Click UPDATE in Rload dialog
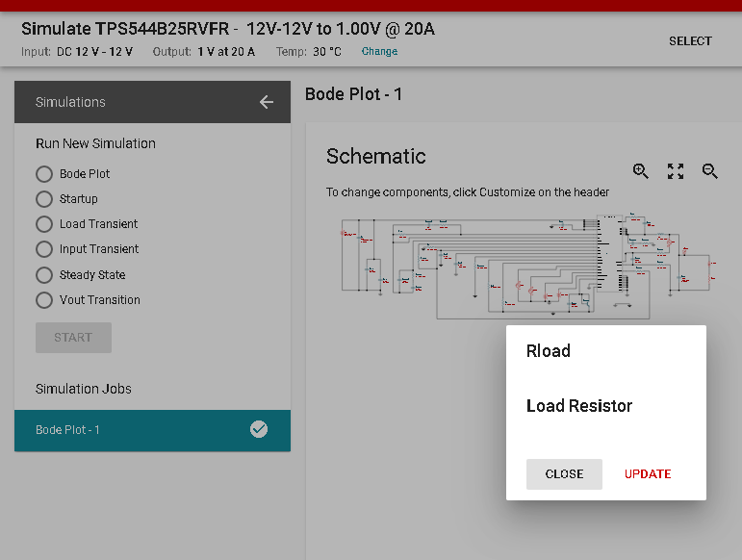 tap(648, 474)
